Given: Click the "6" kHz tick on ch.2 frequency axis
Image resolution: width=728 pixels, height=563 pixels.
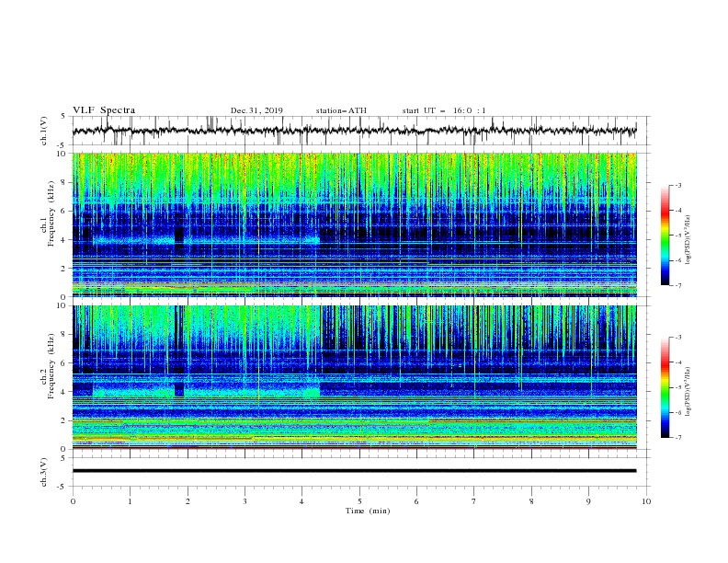Looking at the screenshot, I should pyautogui.click(x=65, y=362).
